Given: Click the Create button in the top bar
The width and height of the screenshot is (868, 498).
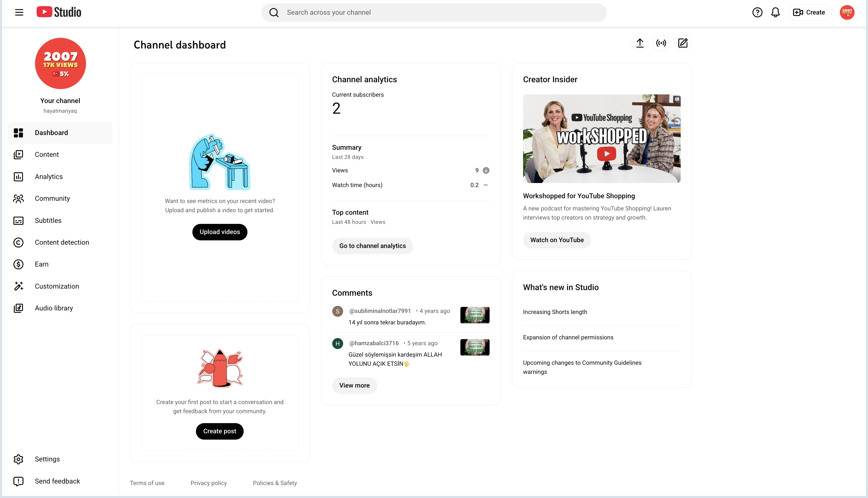Looking at the screenshot, I should point(810,12).
